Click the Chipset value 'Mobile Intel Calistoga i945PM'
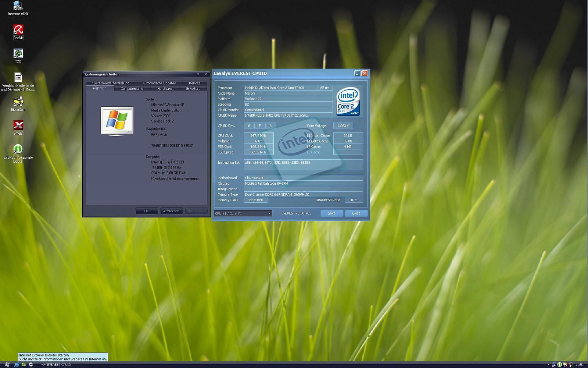Screen dimensions: 588x368 tap(303, 183)
